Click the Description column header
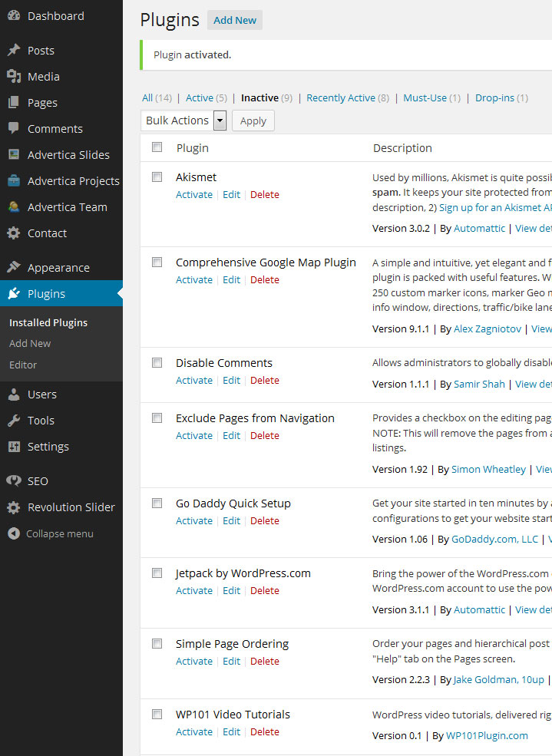Image resolution: width=552 pixels, height=756 pixels. click(x=402, y=148)
